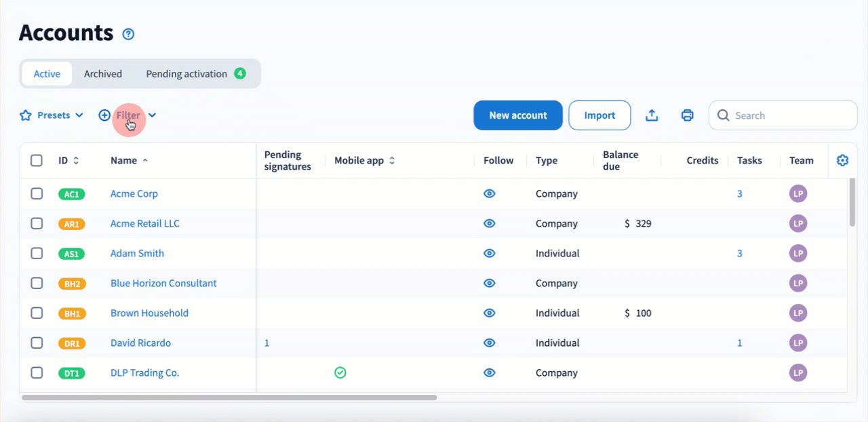Switch to the Archived tab
This screenshot has height=422, width=868.
pyautogui.click(x=103, y=74)
